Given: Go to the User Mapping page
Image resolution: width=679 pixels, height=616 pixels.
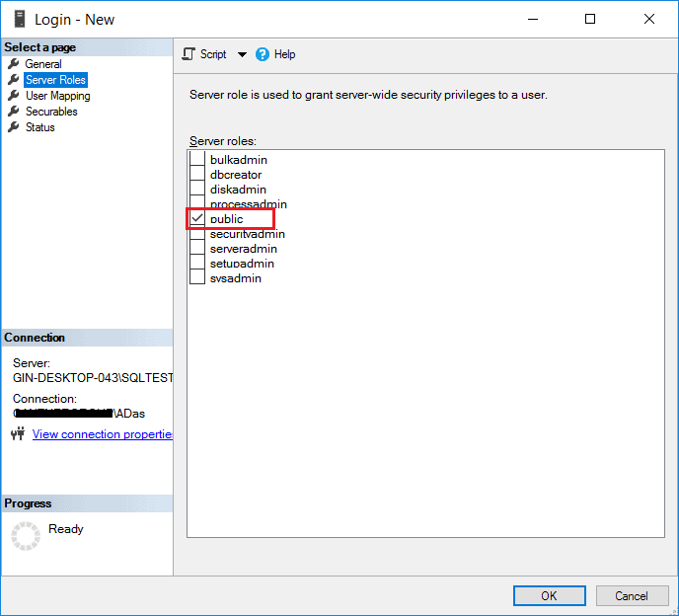Looking at the screenshot, I should (x=57, y=96).
